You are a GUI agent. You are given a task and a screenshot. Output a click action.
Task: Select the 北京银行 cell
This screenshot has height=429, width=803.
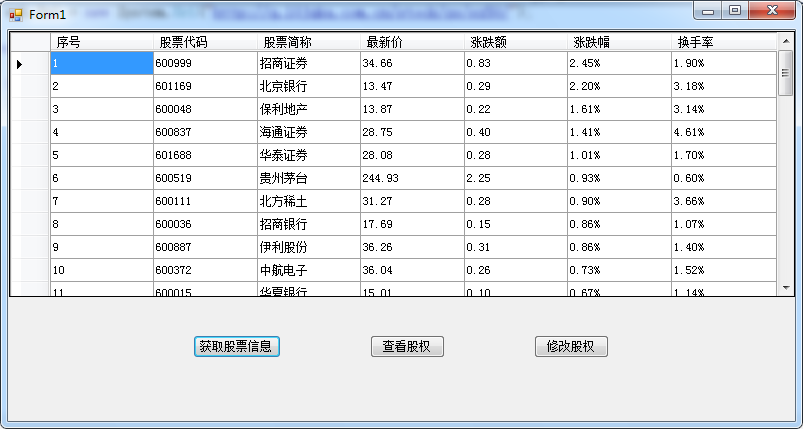[309, 86]
